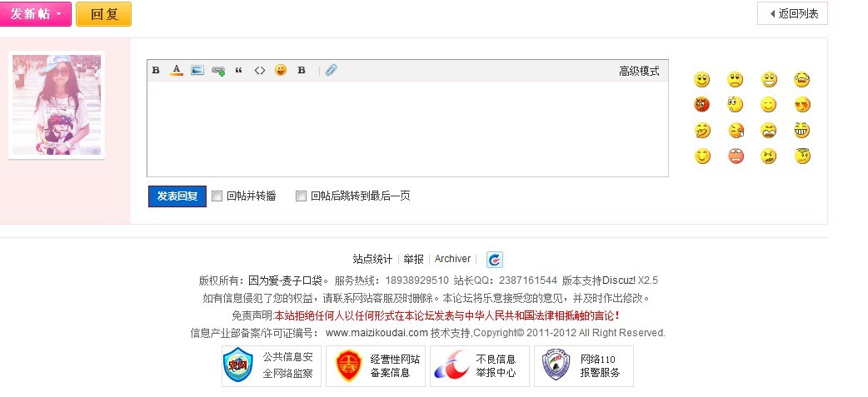Screen dimensions: 868x397
Task: Open the Archiver footer link
Action: pos(452,259)
